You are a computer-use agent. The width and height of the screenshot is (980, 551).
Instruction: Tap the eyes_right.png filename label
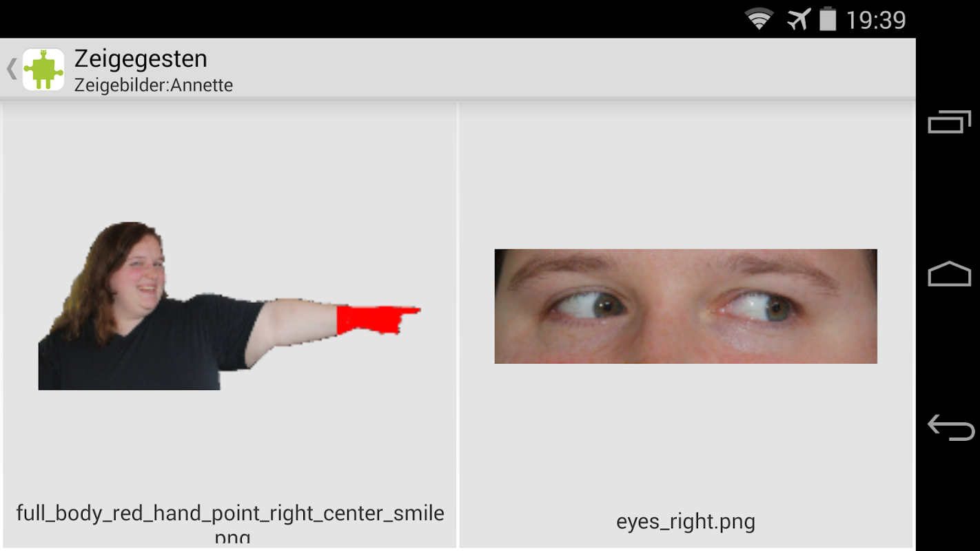click(x=686, y=522)
